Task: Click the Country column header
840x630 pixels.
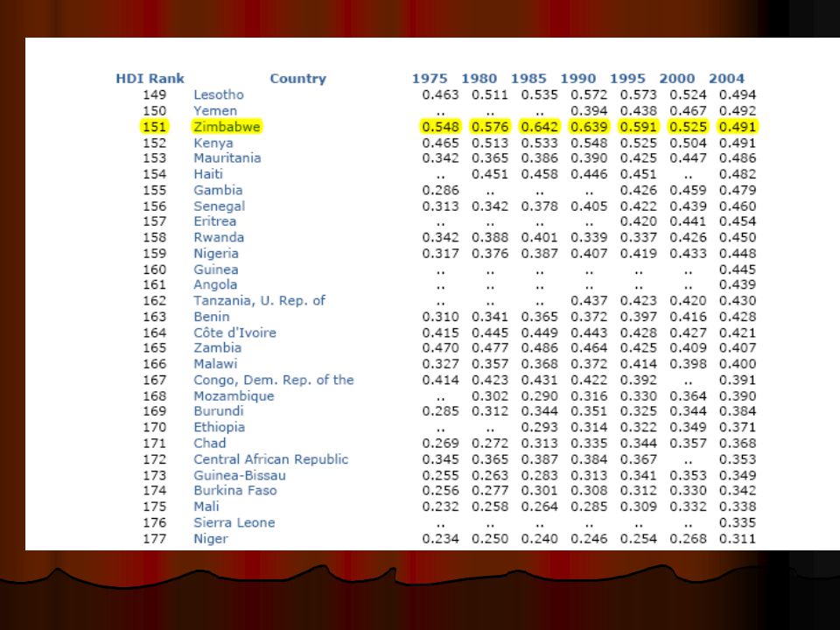Action: pyautogui.click(x=297, y=79)
